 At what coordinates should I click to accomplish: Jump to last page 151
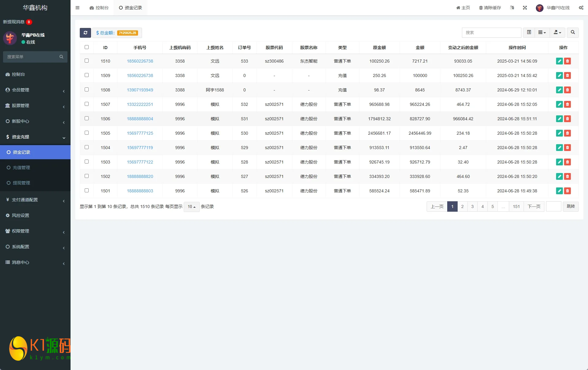(x=516, y=206)
